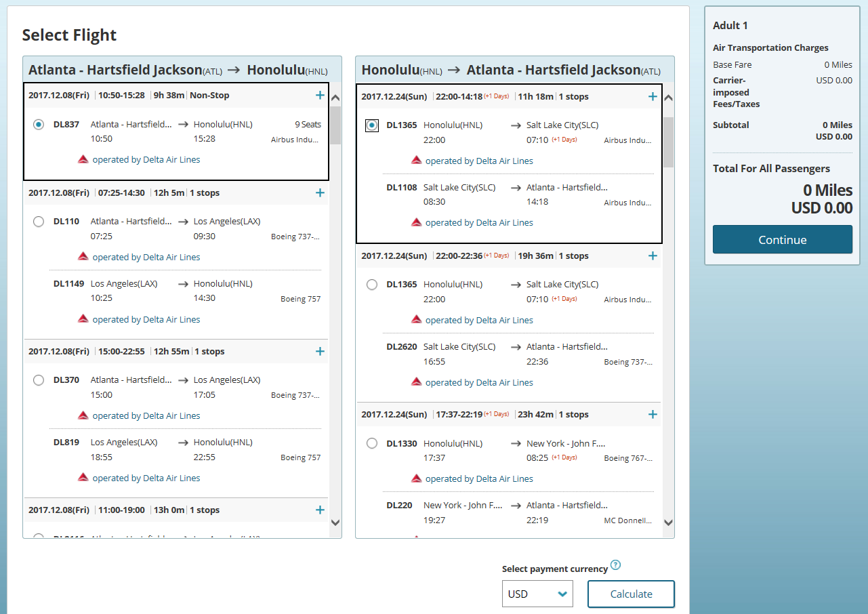Click the Delta logo under flight DL110
This screenshot has width=868, height=614.
point(83,257)
